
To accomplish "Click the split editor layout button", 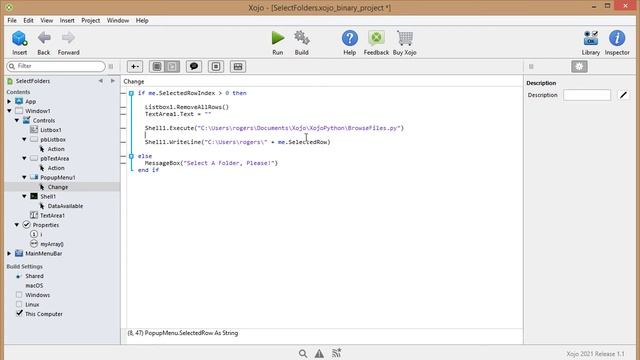I will pos(238,67).
